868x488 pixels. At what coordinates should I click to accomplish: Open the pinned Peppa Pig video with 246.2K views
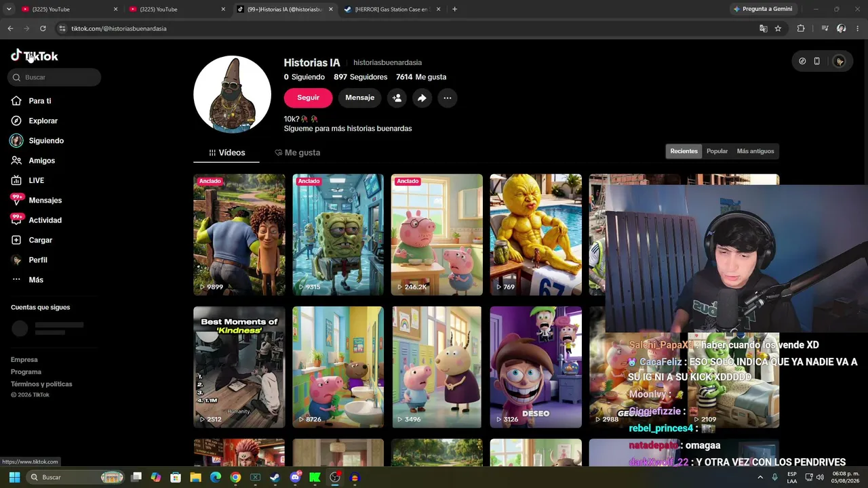pos(437,235)
